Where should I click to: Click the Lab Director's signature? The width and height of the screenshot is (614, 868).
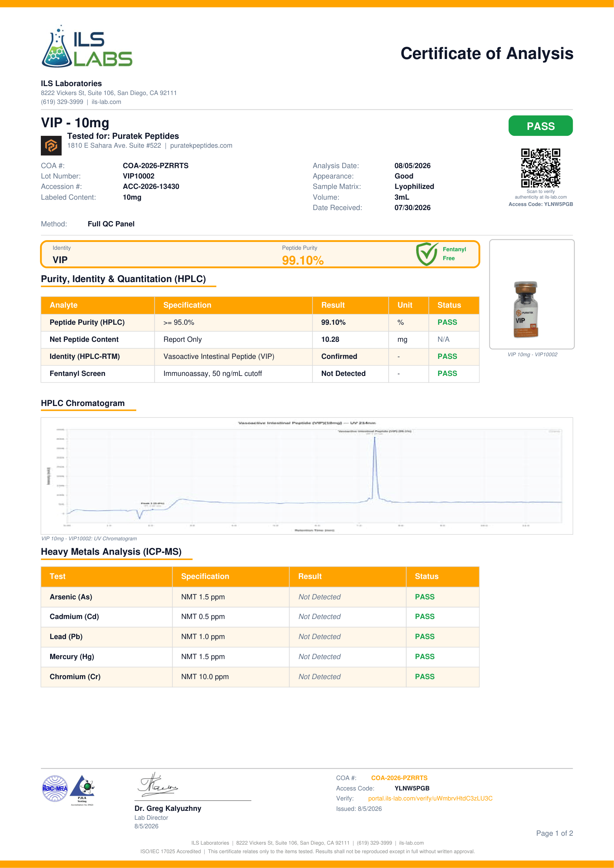coord(157,785)
